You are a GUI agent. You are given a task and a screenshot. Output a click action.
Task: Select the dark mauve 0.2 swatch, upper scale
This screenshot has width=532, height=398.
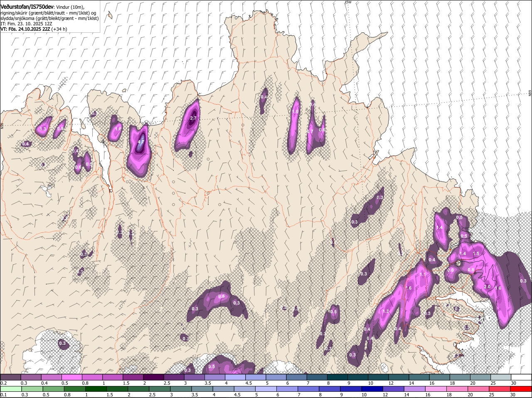click(x=10, y=377)
